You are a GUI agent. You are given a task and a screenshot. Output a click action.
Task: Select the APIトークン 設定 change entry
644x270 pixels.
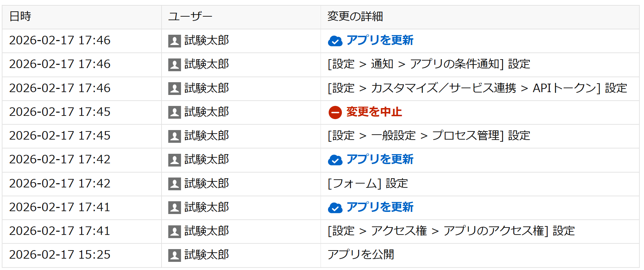(477, 88)
